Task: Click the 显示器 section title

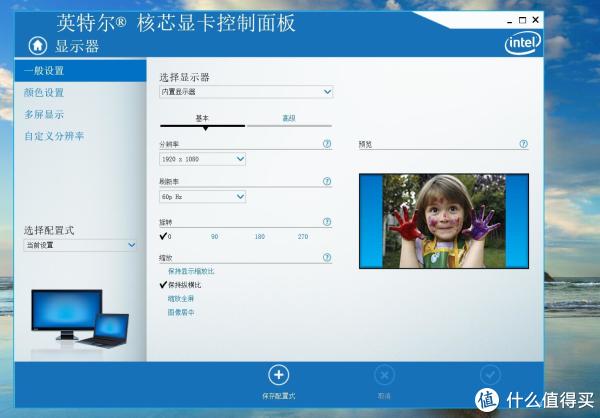Action: [x=77, y=46]
